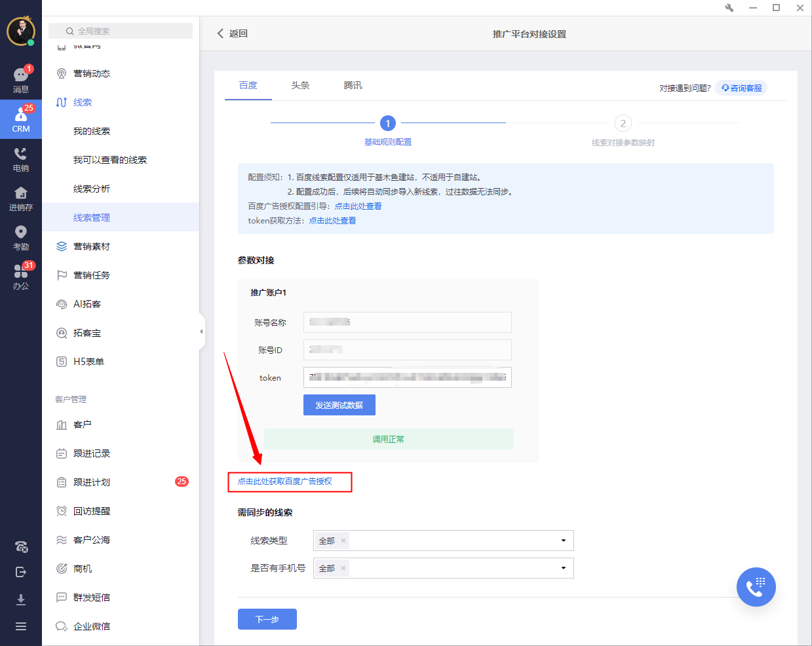Remove the 全部 tag in 线索类型
Screen dimensions: 812x646
(x=343, y=541)
